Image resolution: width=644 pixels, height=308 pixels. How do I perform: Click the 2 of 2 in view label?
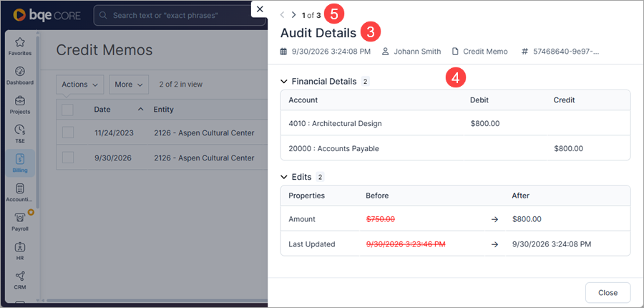181,85
